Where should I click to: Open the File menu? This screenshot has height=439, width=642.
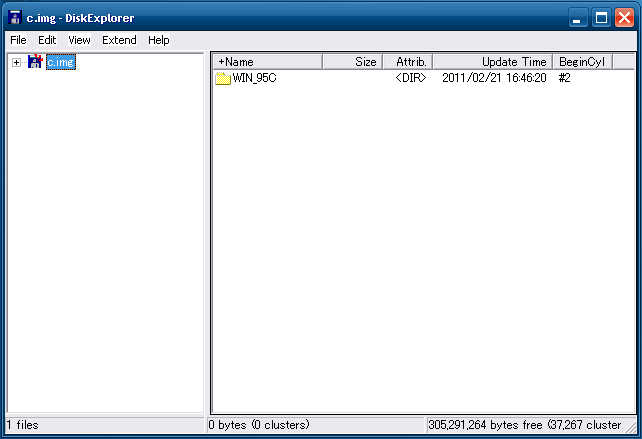[18, 40]
